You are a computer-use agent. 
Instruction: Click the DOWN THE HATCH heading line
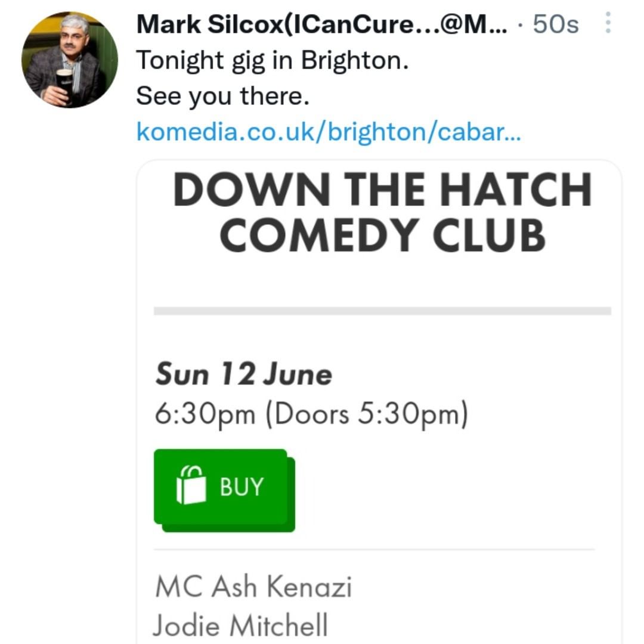(382, 190)
